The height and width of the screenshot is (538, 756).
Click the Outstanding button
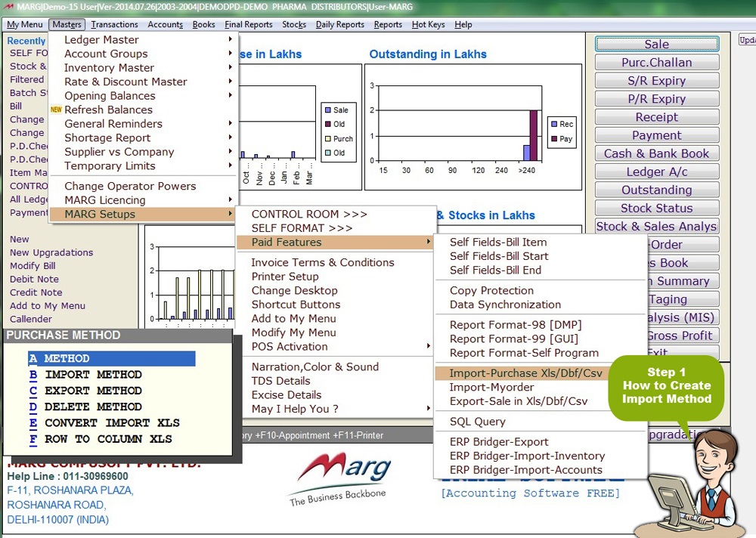657,190
